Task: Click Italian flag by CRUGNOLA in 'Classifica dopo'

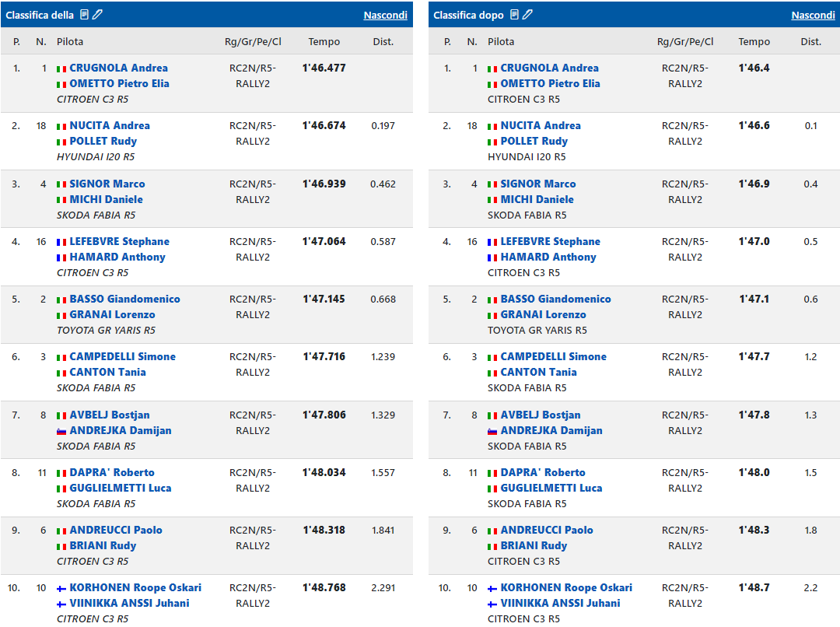Action: click(492, 68)
